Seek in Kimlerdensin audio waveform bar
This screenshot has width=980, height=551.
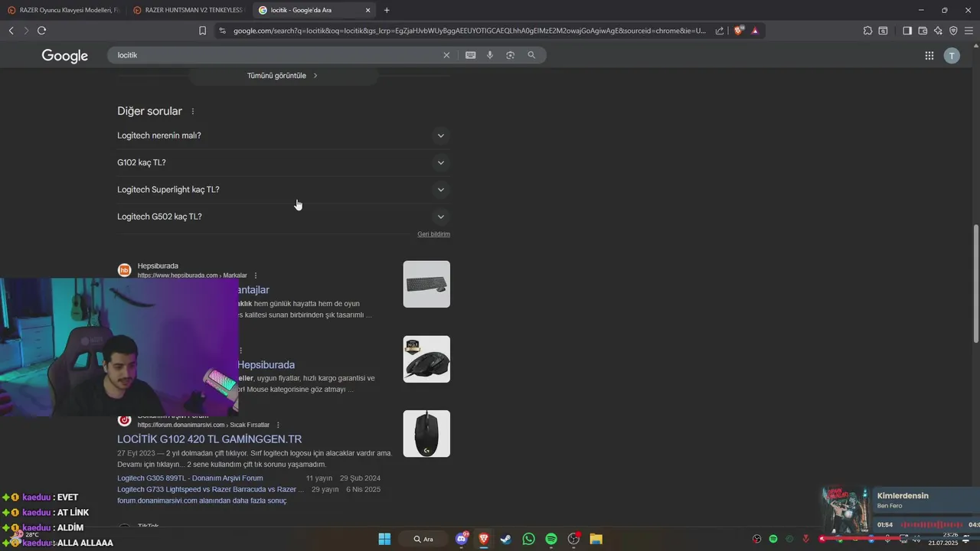pos(931,525)
